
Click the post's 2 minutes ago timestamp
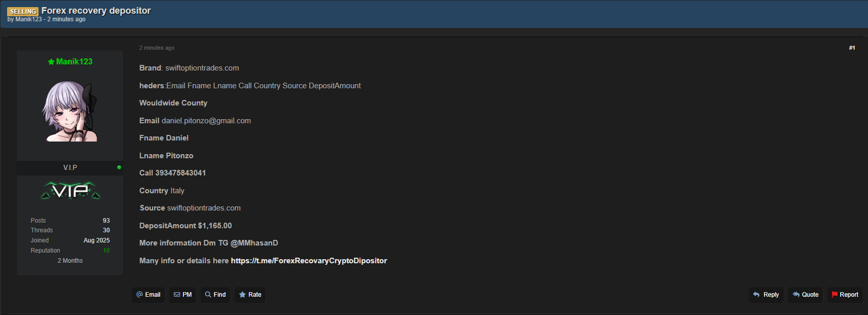pyautogui.click(x=157, y=48)
